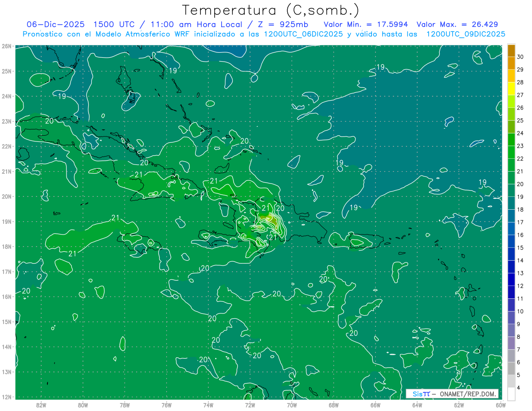Click the '15N' latitude label
The width and height of the screenshot is (532, 411).
6,321
